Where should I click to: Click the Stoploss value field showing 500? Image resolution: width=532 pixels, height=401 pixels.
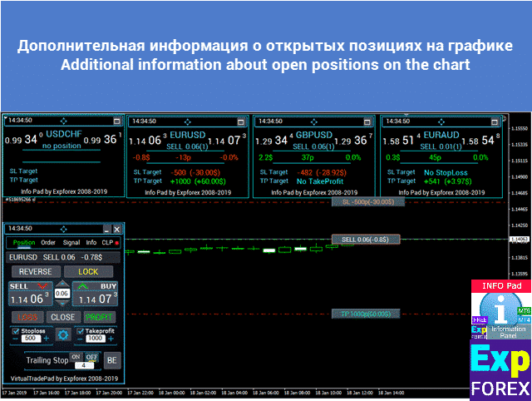[x=31, y=339]
